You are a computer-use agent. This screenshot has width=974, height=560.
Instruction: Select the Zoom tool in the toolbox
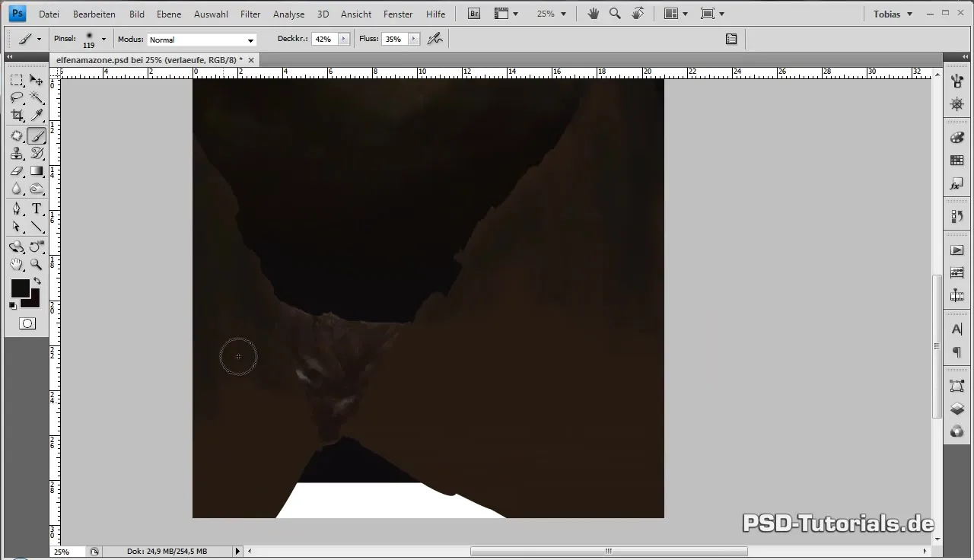[x=36, y=265]
